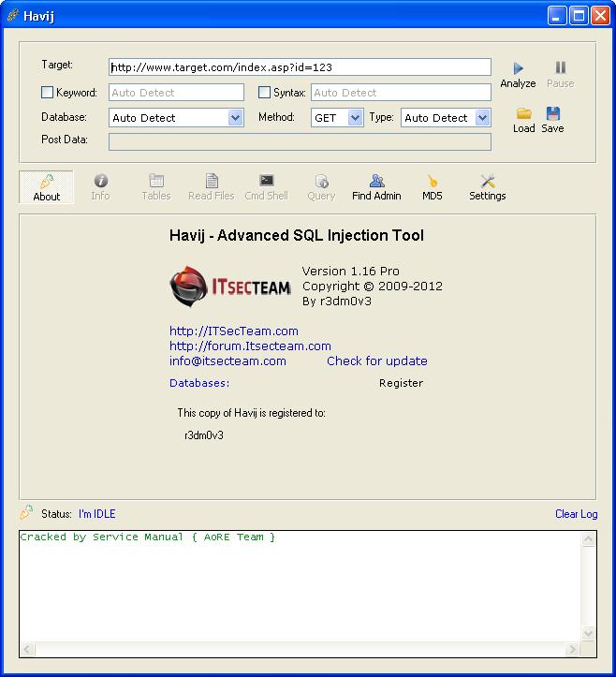The width and height of the screenshot is (616, 677).
Task: Switch to the Cmd Shell tab
Action: click(x=267, y=187)
